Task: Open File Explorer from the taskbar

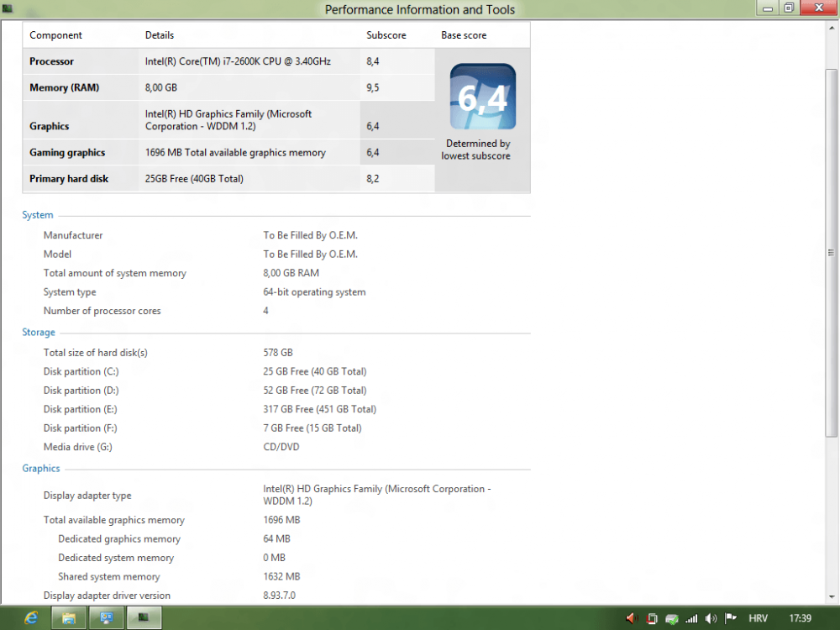Action: point(69,618)
